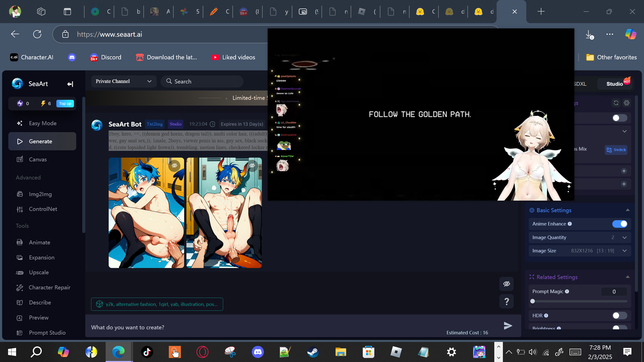Click the site info lock icon

(65, 34)
